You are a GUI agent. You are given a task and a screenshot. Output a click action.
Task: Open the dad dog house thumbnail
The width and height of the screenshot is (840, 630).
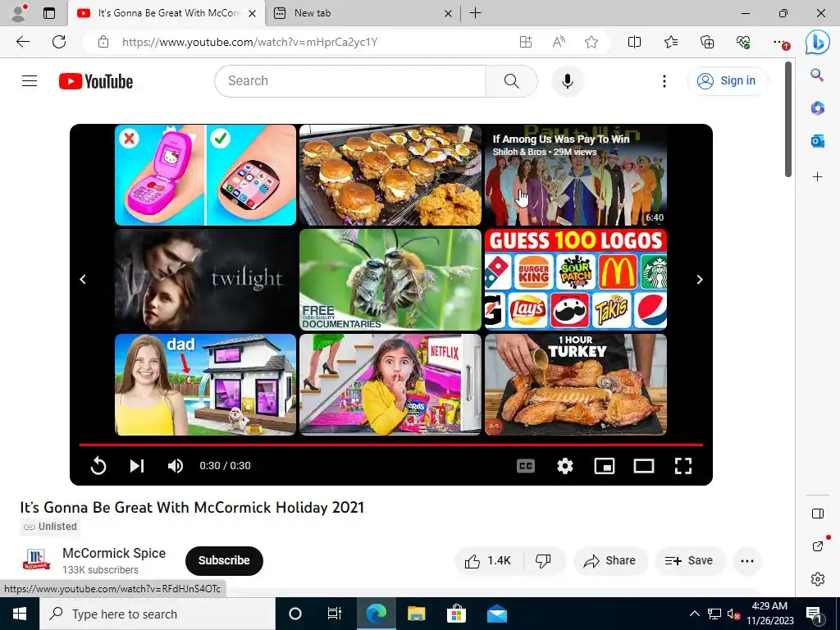[205, 385]
